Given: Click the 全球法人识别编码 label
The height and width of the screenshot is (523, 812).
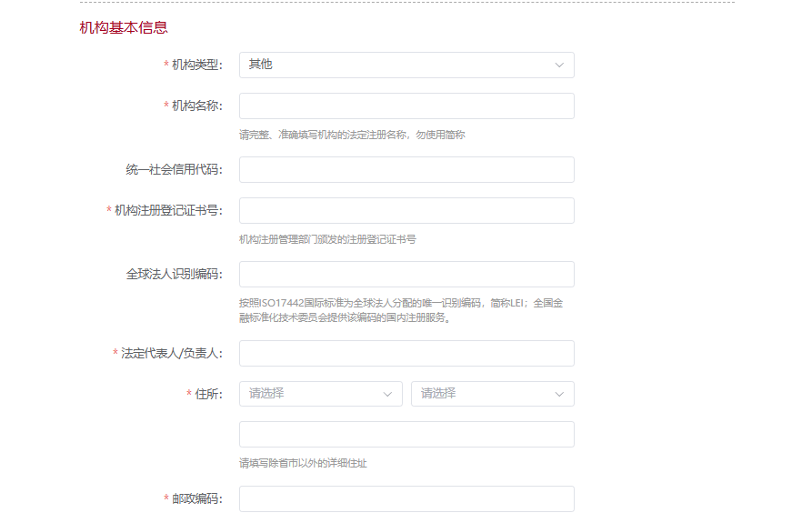Looking at the screenshot, I should click(174, 274).
